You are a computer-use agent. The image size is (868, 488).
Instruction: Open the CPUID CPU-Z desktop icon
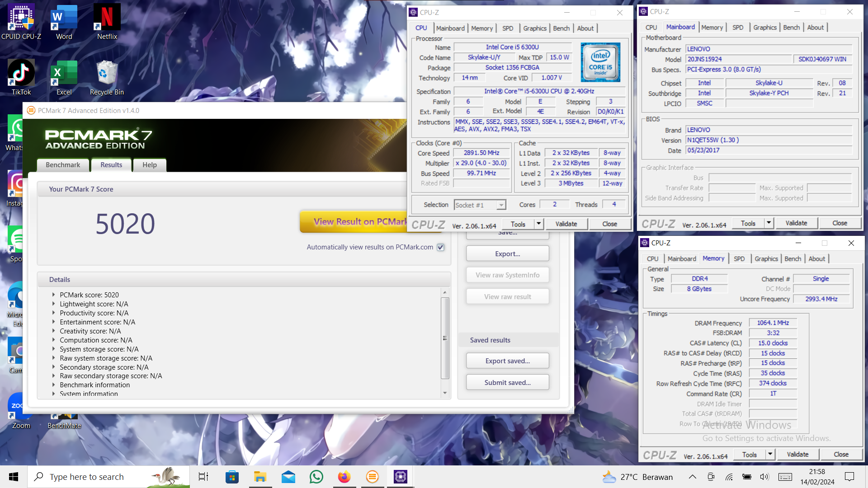[x=21, y=22]
